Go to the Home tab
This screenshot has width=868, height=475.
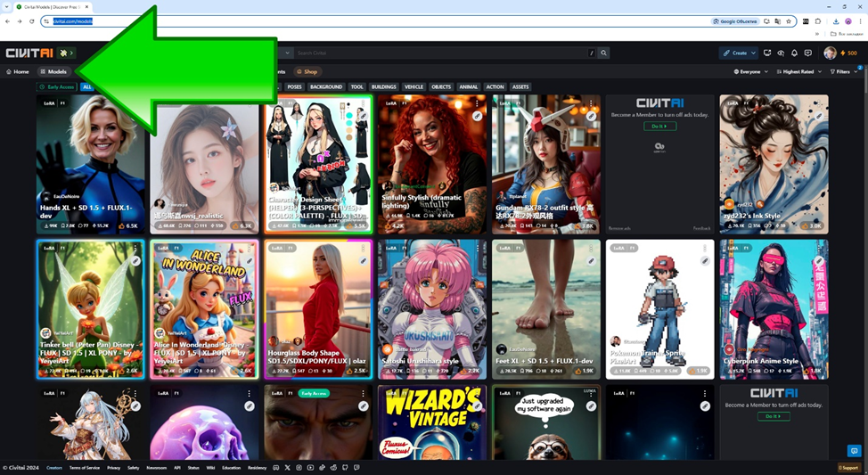[18, 71]
